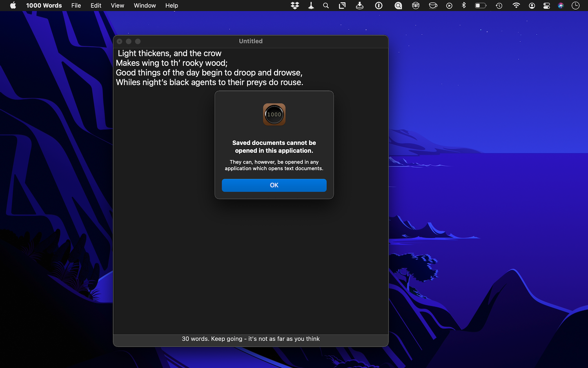Screen dimensions: 588x368
Task: Open the Edit menu
Action: click(96, 5)
